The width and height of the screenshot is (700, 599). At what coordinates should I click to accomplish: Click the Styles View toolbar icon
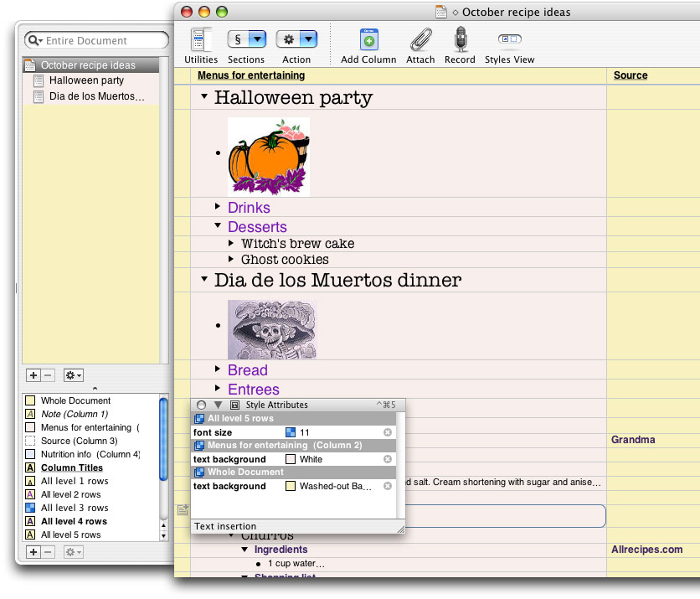[509, 39]
